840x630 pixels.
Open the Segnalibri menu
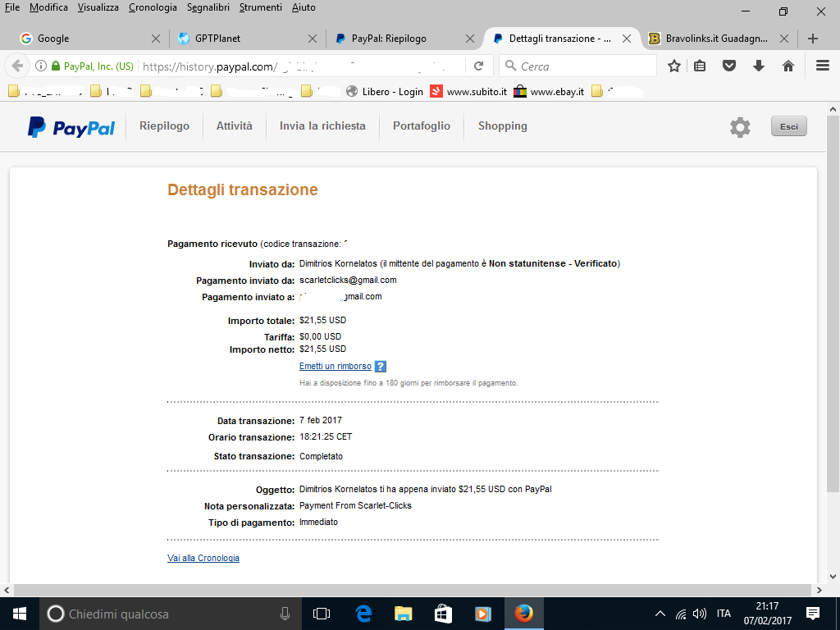[208, 7]
